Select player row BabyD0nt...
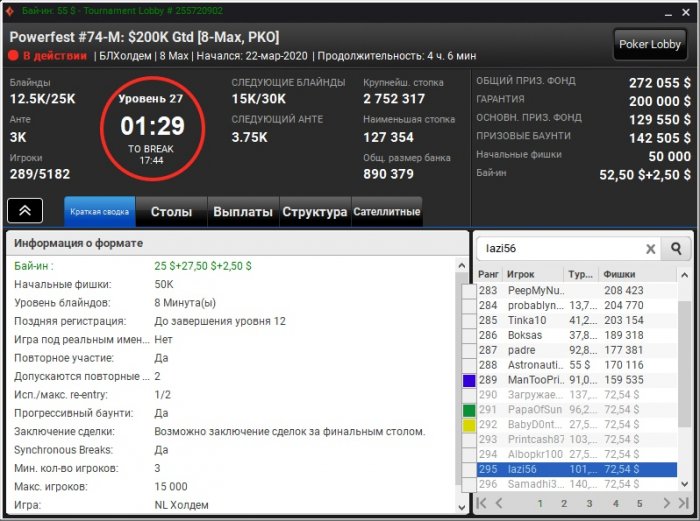Image resolution: width=700 pixels, height=521 pixels. tap(577, 425)
